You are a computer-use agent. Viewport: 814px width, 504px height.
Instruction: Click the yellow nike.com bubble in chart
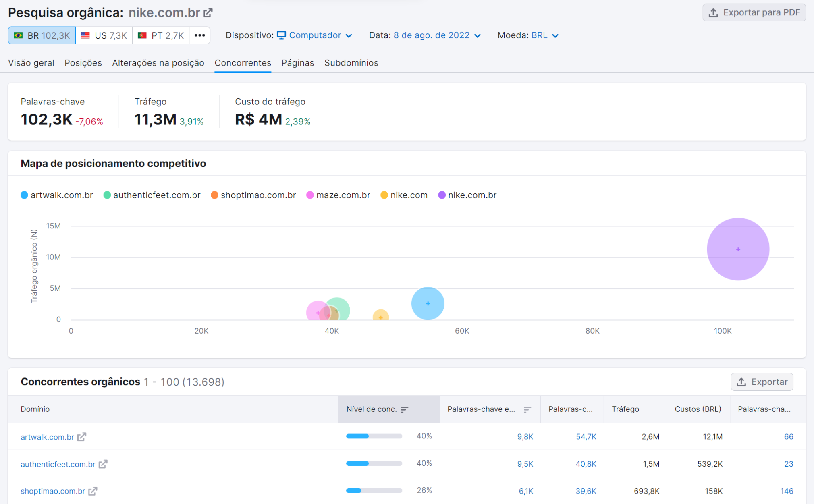click(x=380, y=315)
